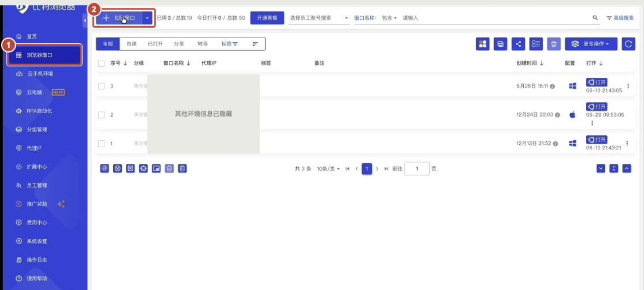Image resolution: width=644 pixels, height=290 pixels.
Task: Open the 标签 filter dropdown tab
Action: (x=229, y=44)
